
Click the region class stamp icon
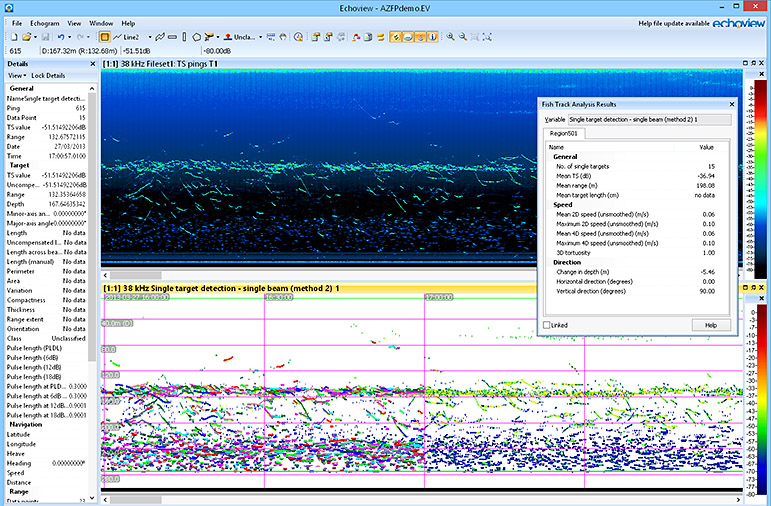pos(228,37)
